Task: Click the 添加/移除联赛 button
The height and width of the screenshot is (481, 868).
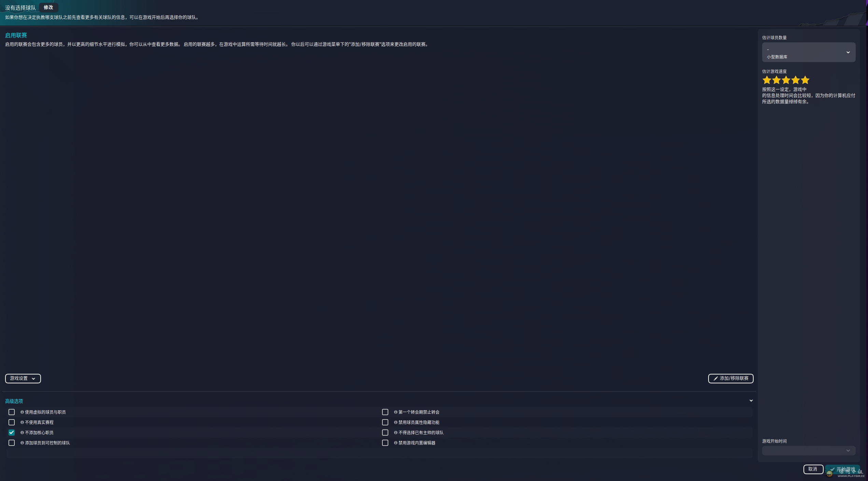Action: pyautogui.click(x=731, y=378)
